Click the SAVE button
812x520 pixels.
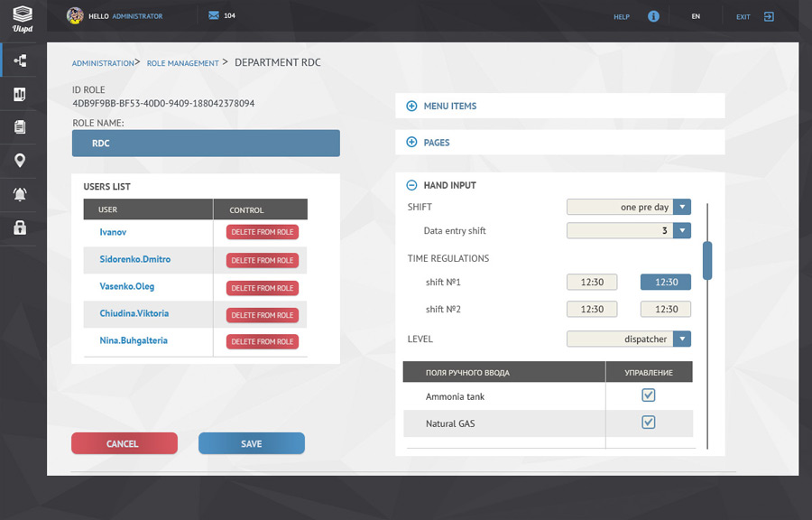pos(251,443)
